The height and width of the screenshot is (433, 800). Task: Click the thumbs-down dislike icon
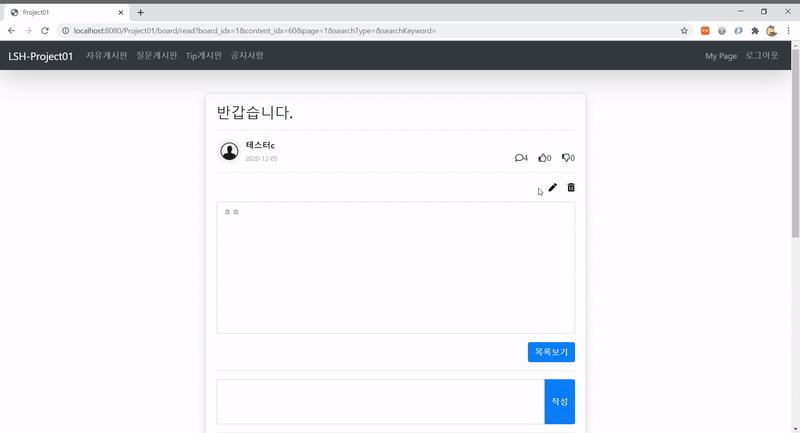(x=565, y=158)
